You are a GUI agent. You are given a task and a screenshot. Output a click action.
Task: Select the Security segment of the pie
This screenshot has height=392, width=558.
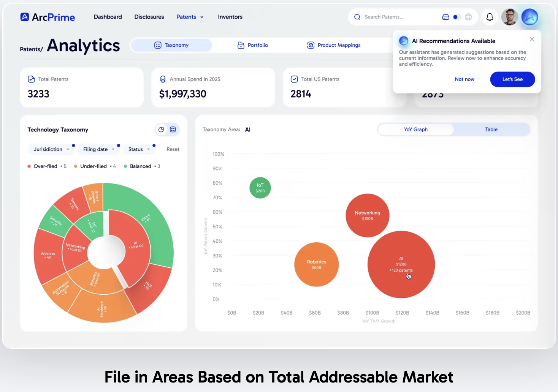coord(56,221)
